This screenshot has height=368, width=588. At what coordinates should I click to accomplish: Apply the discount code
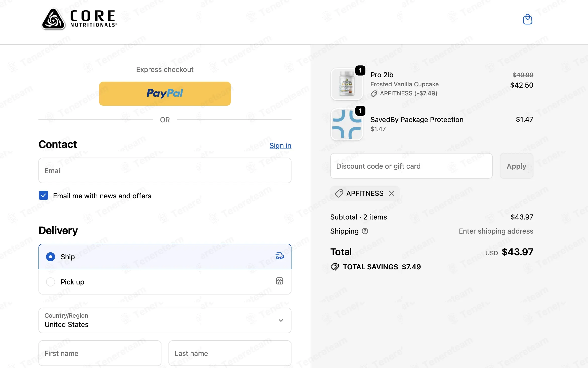(516, 166)
